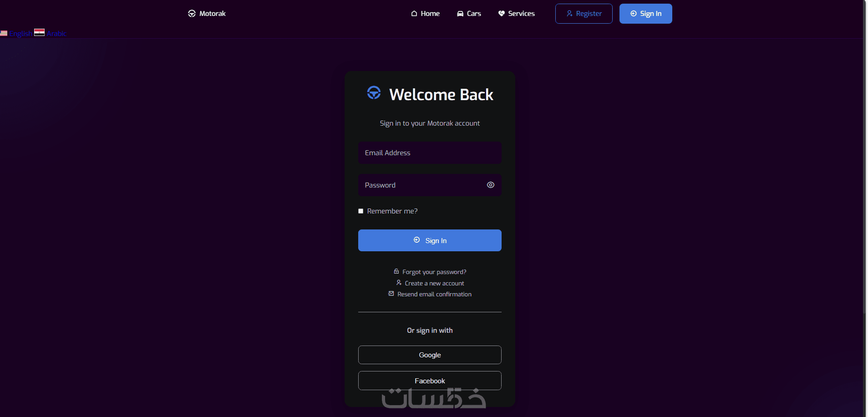
Task: Click the car icon beside Cars
Action: coord(460,14)
